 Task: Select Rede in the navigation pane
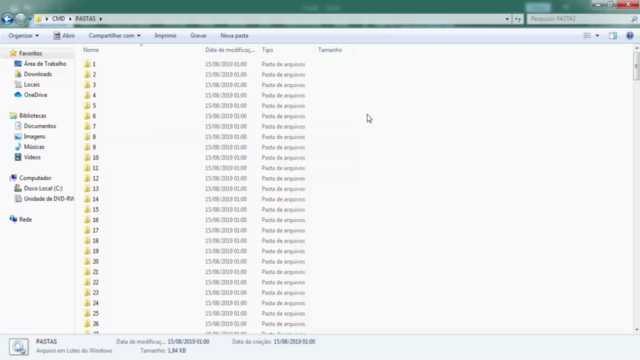tap(25, 219)
